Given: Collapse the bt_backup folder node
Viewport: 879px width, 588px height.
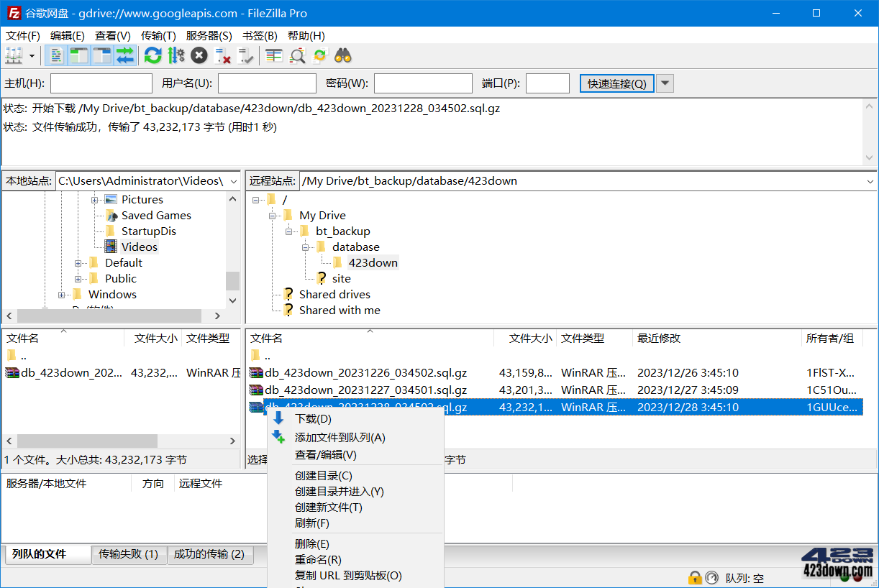Looking at the screenshot, I should coord(288,231).
